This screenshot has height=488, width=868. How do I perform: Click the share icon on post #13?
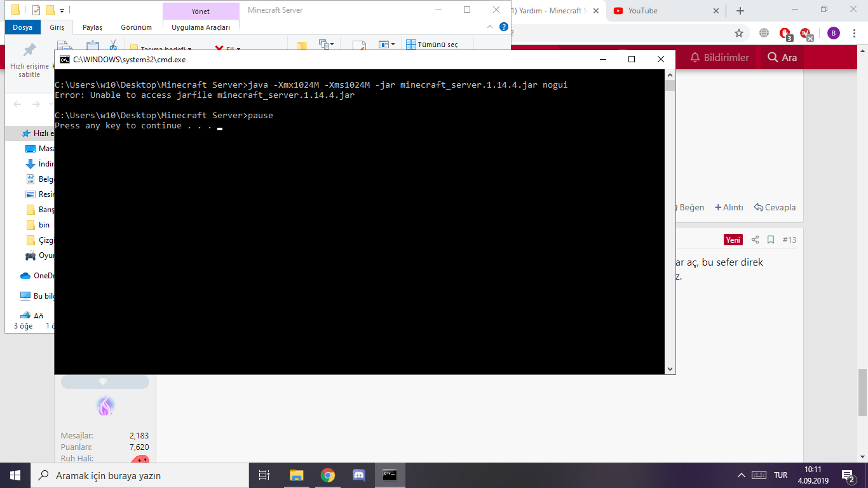click(x=756, y=240)
